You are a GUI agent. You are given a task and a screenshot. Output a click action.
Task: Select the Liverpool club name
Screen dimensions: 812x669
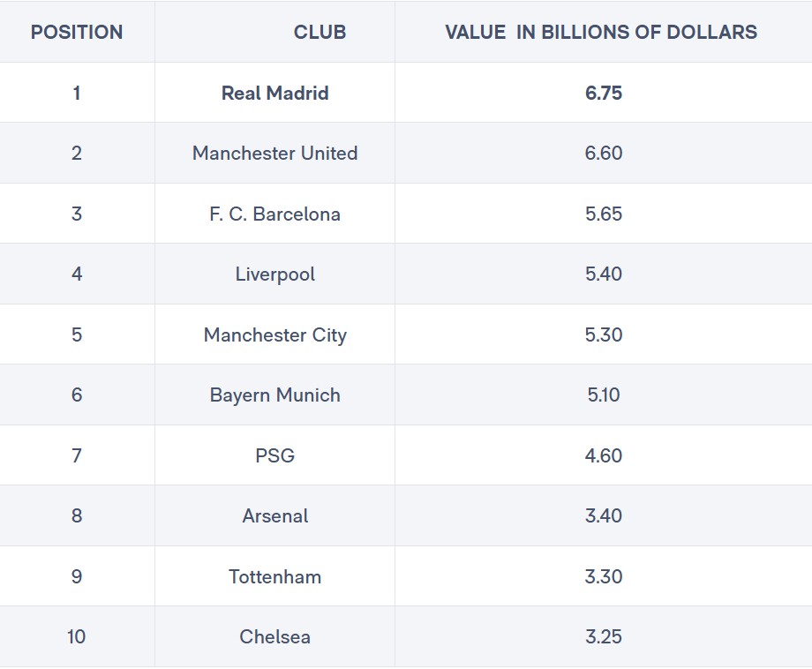[x=275, y=274]
